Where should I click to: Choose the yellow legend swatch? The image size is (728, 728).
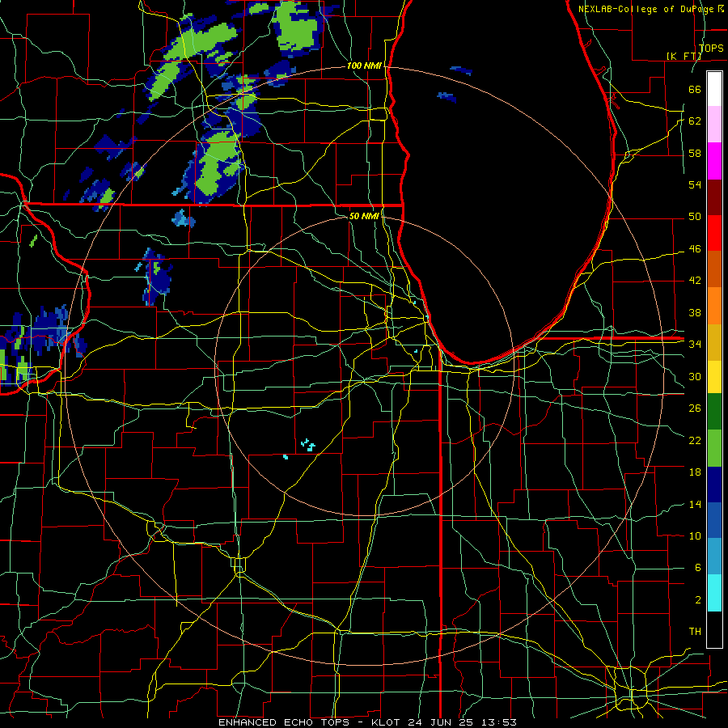click(714, 376)
